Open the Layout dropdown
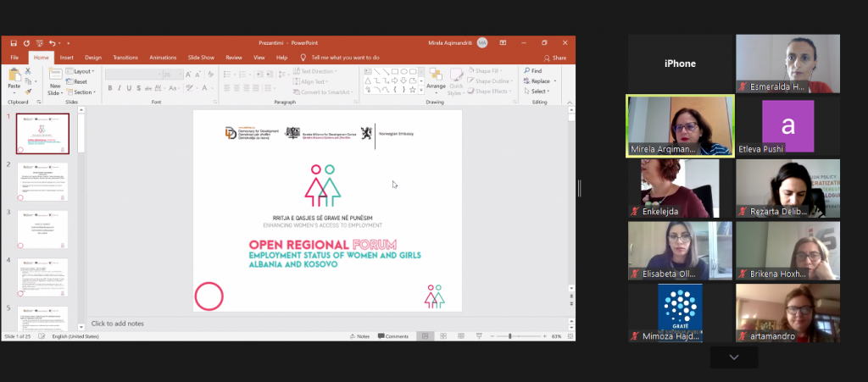The image size is (868, 382). click(81, 71)
